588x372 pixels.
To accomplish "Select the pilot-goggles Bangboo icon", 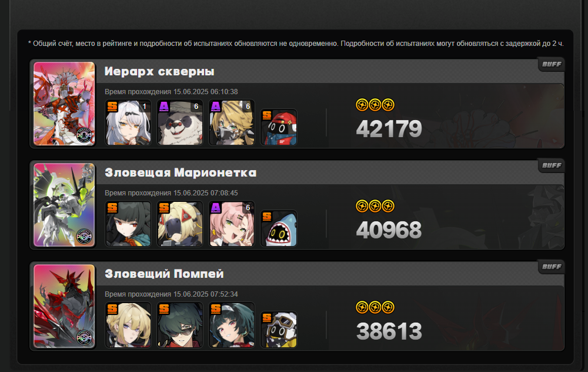I will (x=279, y=330).
